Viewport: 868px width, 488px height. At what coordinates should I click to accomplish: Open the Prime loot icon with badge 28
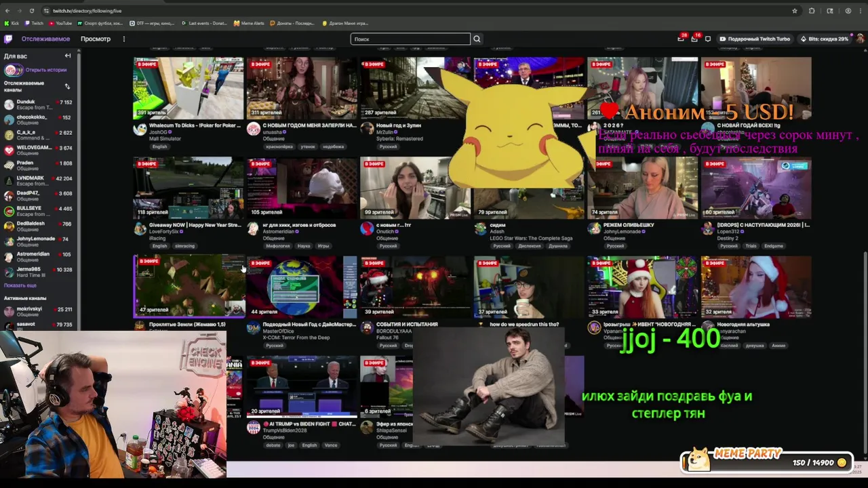[x=681, y=39]
